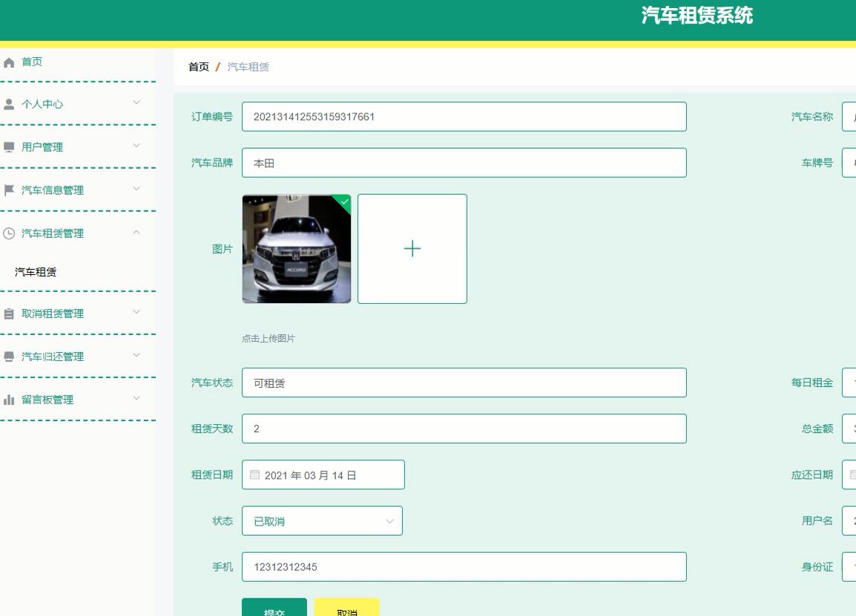The image size is (856, 616).
Task: Click the home icon beside 首页 in sidebar
Action: click(x=9, y=62)
